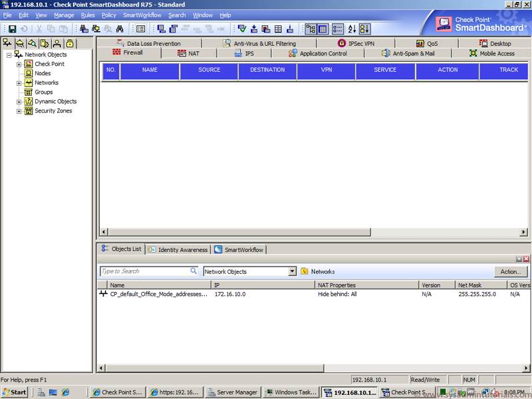532x399 pixels.
Task: Expand the Check Point tree node
Action: click(x=19, y=65)
